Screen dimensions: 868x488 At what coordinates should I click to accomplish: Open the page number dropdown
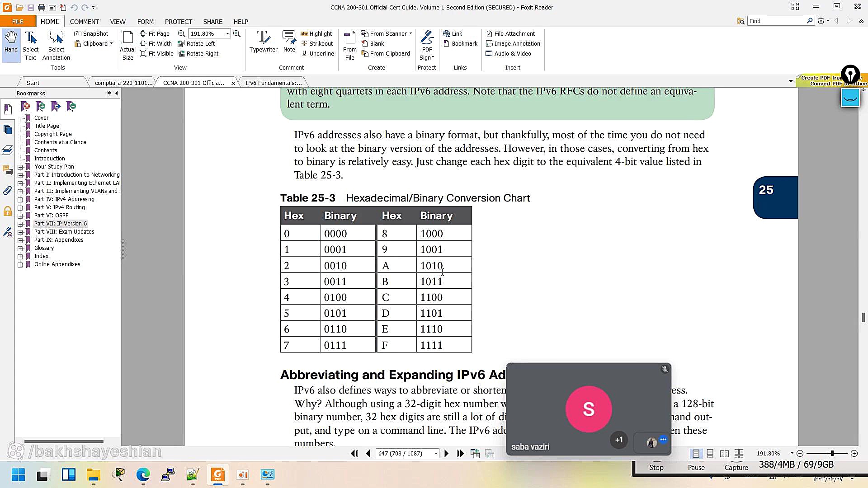[436, 453]
